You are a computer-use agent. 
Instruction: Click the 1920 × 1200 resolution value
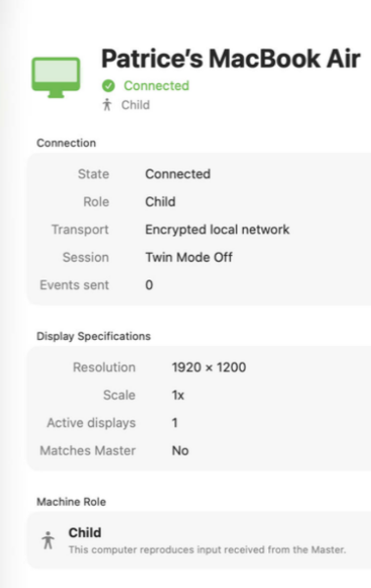tap(209, 367)
